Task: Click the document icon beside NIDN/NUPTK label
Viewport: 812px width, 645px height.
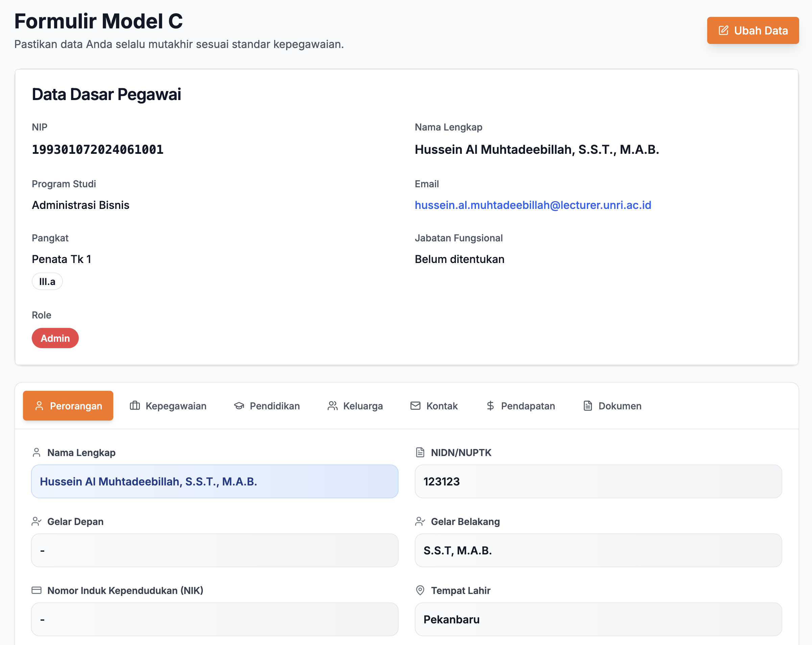Action: (420, 453)
